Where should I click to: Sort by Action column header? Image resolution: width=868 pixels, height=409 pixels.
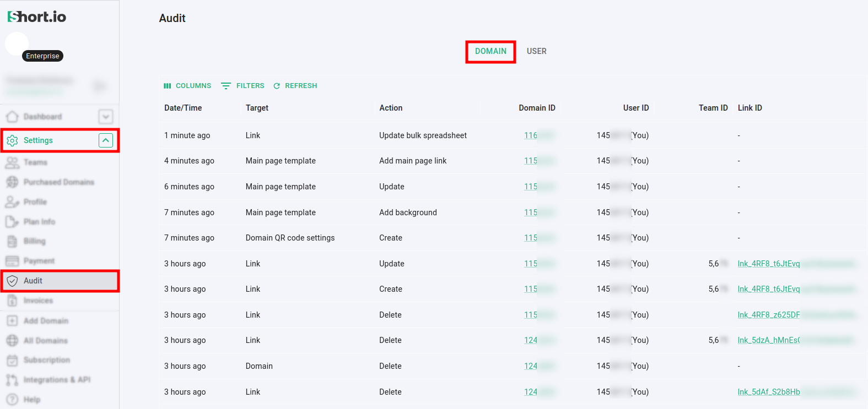point(391,108)
